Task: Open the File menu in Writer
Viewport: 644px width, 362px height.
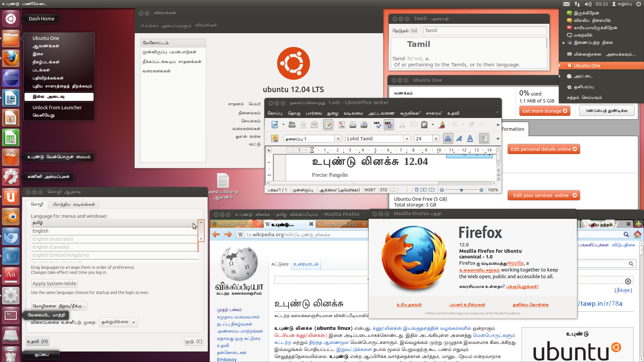Action: tap(275, 113)
